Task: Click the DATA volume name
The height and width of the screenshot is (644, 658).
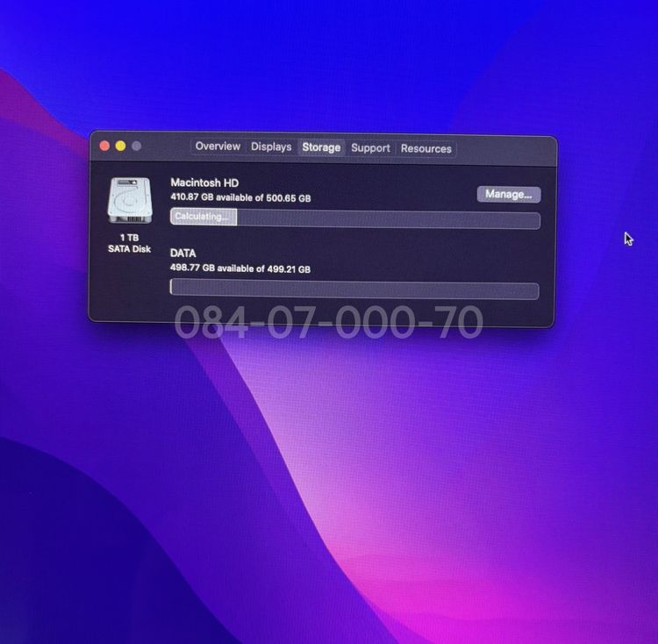Action: [183, 253]
